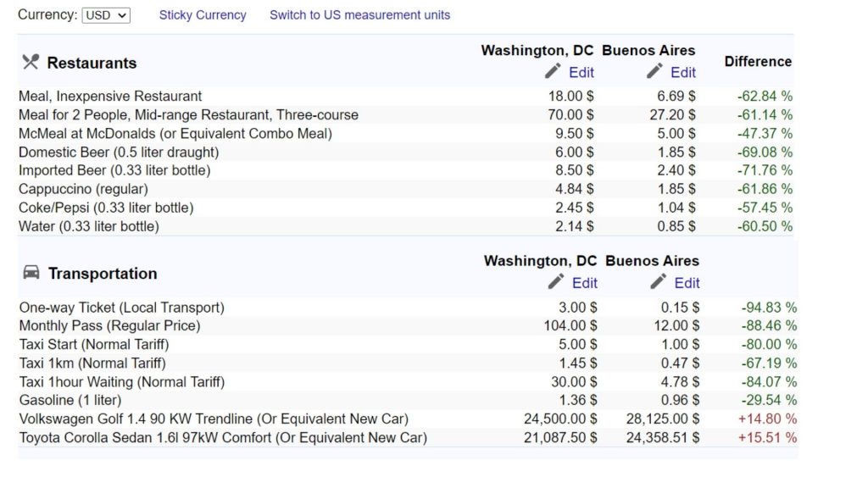Click Switch to US measurement units
868x488 pixels.
tap(359, 15)
